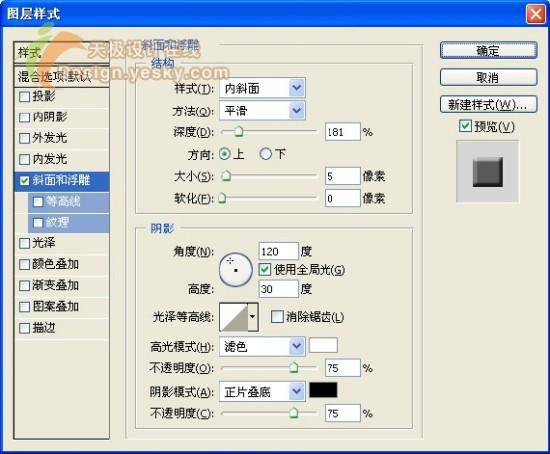550x454 pixels.
Task: Click the angle dial control
Action: [x=236, y=270]
